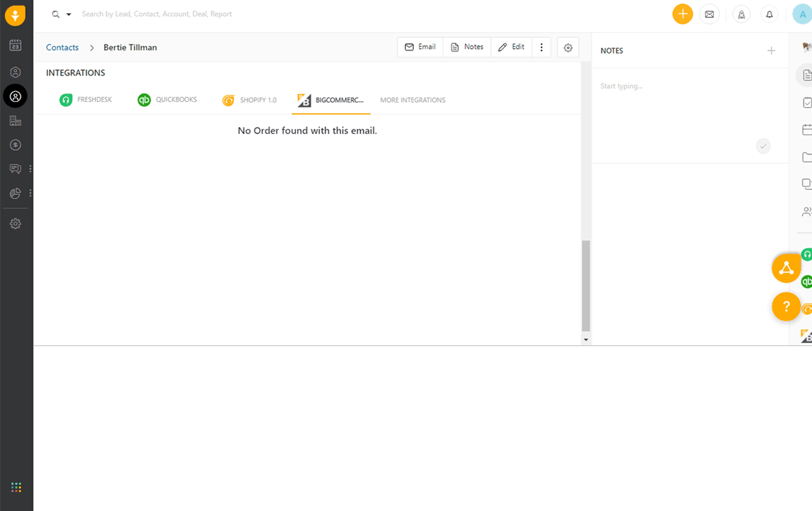This screenshot has width=812, height=511.
Task: Switch to the BIGCOMMERCE tab
Action: pos(331,100)
